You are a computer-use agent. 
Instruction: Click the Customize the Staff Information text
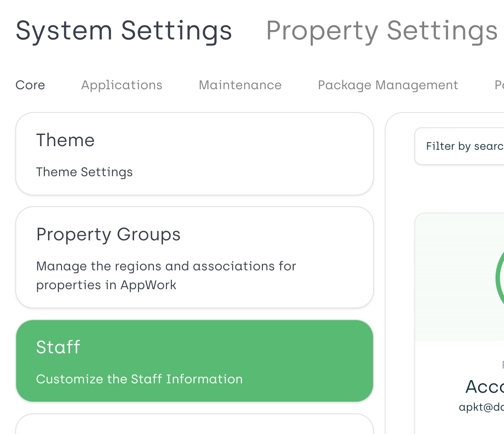coord(139,379)
